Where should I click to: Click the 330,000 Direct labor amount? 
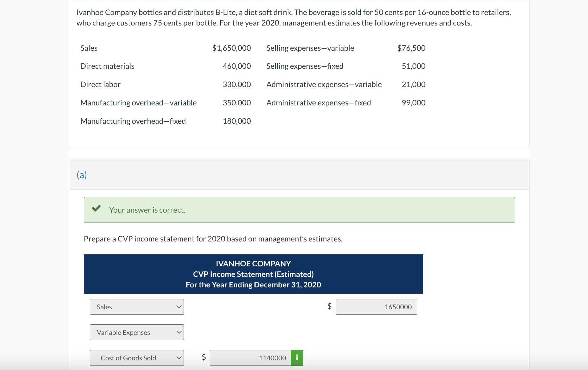tap(236, 84)
